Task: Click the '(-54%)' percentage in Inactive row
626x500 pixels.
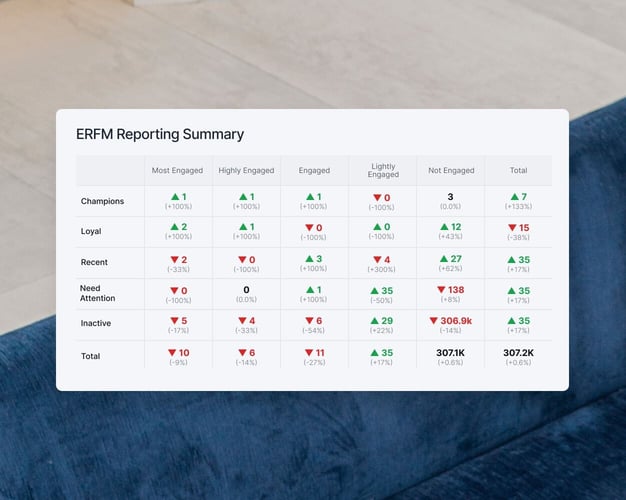Action: [x=313, y=330]
